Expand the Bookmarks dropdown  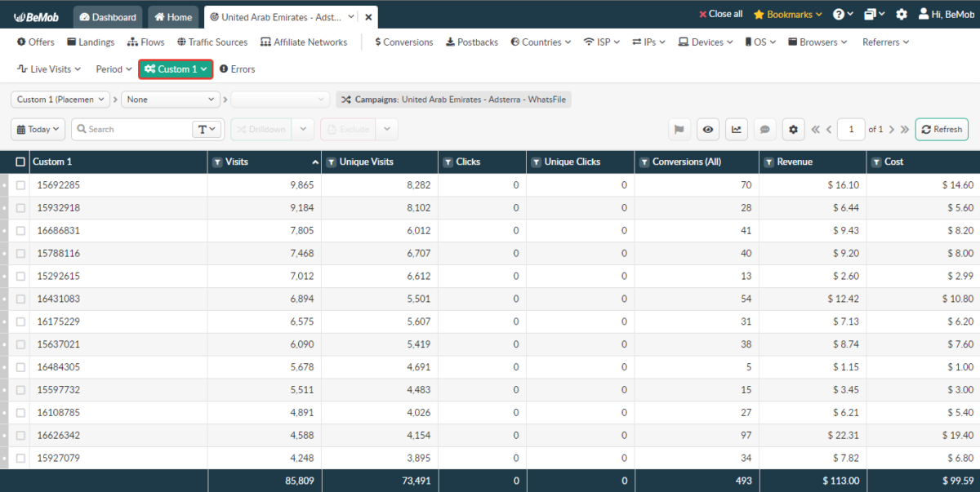788,15
